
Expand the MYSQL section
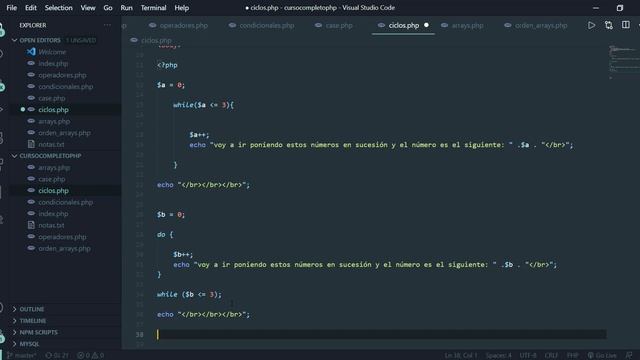pyautogui.click(x=29, y=344)
